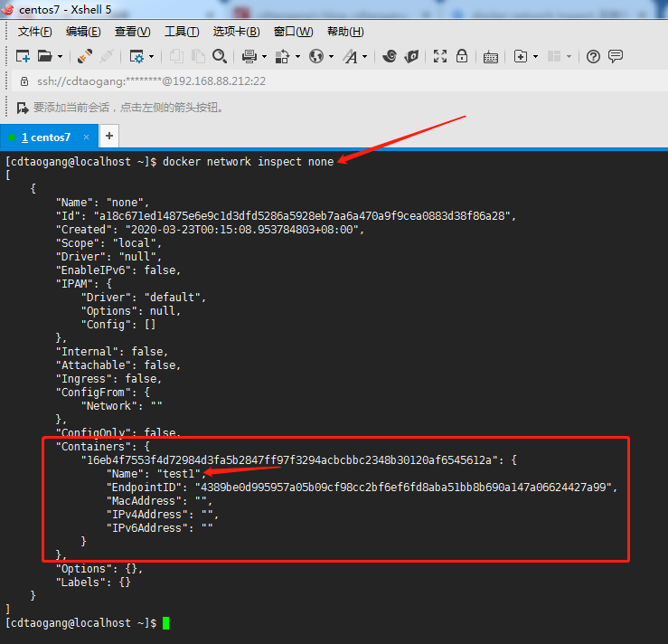The image size is (668, 644).
Task: Open Help question mark icon
Action: pos(593,56)
